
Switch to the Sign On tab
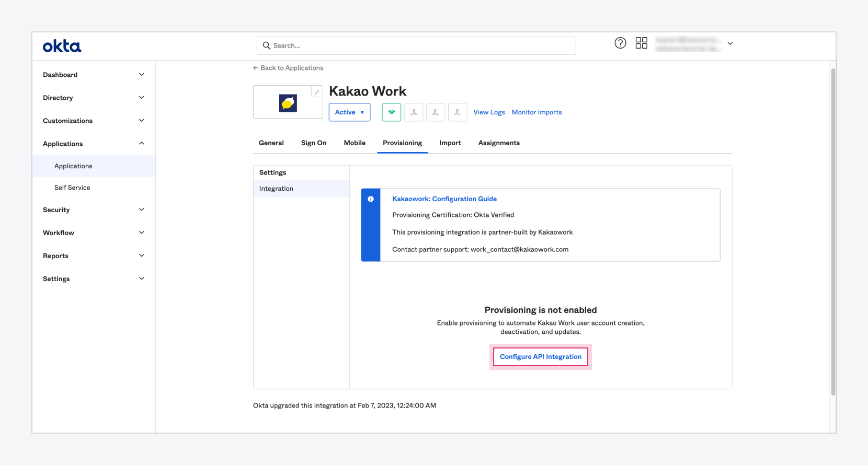pyautogui.click(x=314, y=143)
